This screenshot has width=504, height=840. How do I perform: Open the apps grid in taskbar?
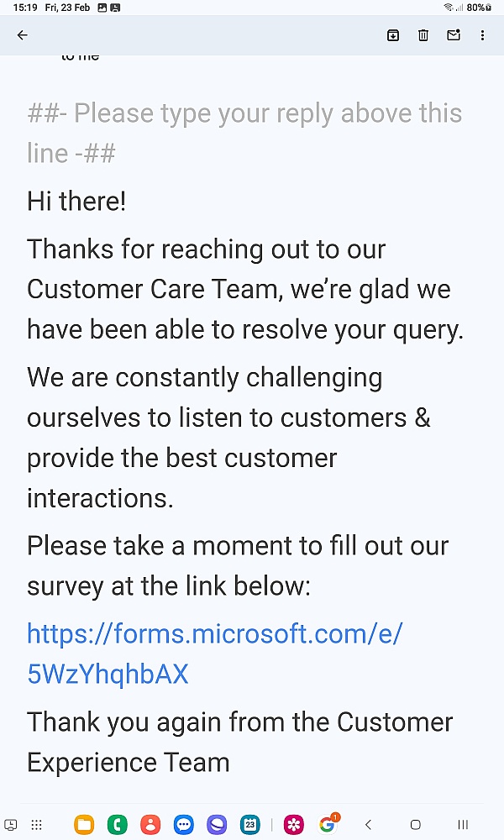point(36,825)
